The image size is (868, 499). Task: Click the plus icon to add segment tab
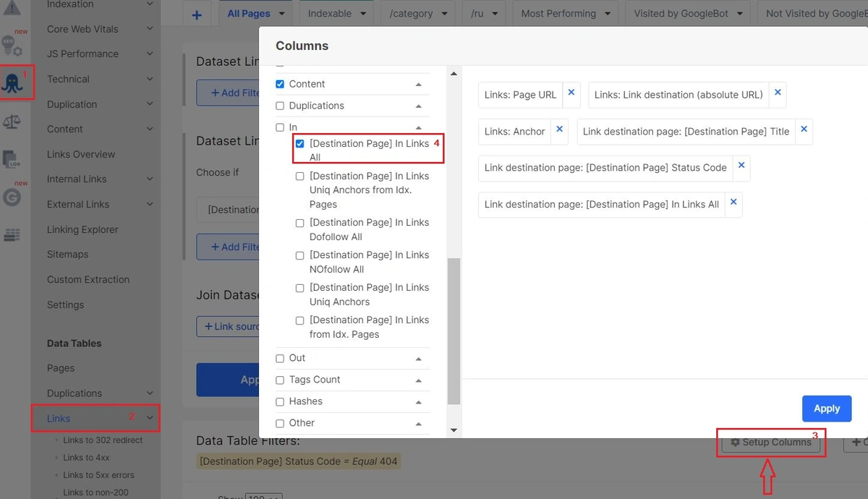(x=197, y=14)
